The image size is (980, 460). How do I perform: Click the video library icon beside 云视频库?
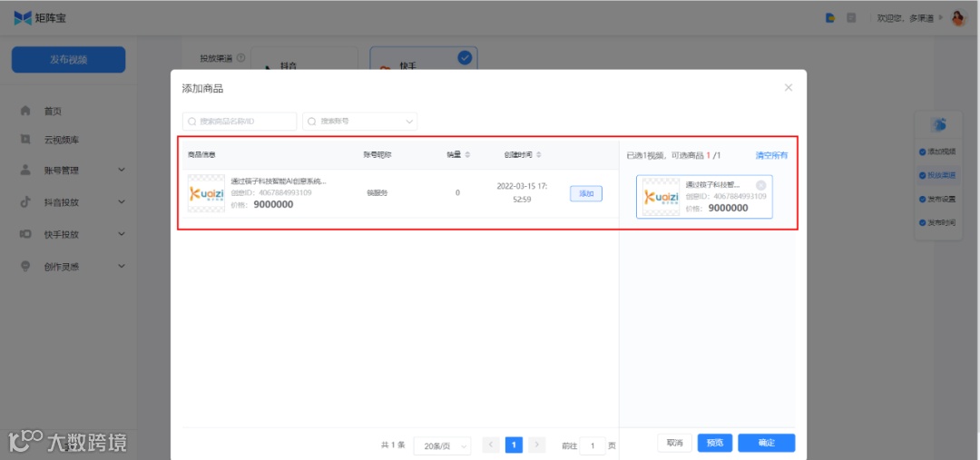(x=25, y=139)
